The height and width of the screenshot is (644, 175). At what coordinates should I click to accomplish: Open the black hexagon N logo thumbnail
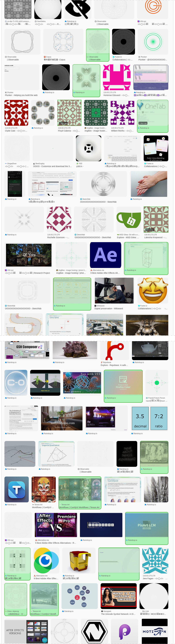(95, 631)
